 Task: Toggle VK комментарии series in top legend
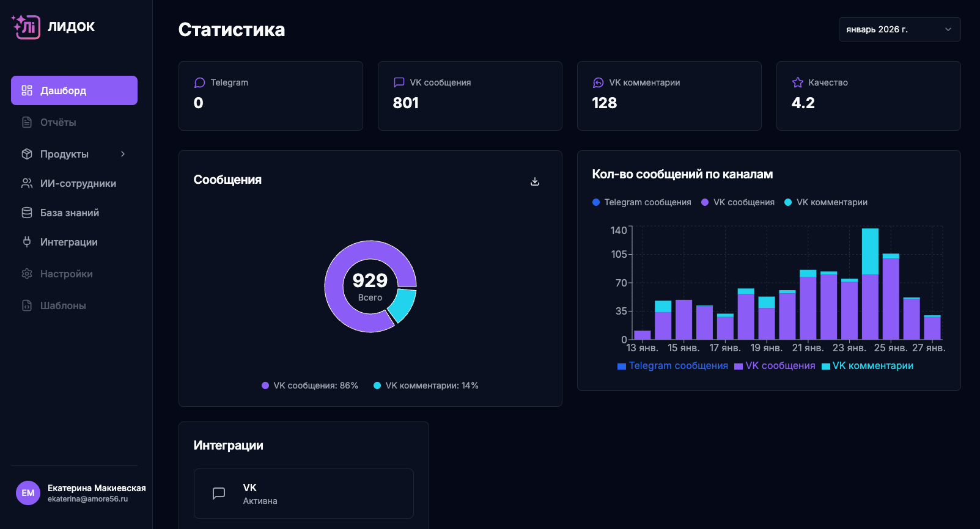(x=826, y=202)
